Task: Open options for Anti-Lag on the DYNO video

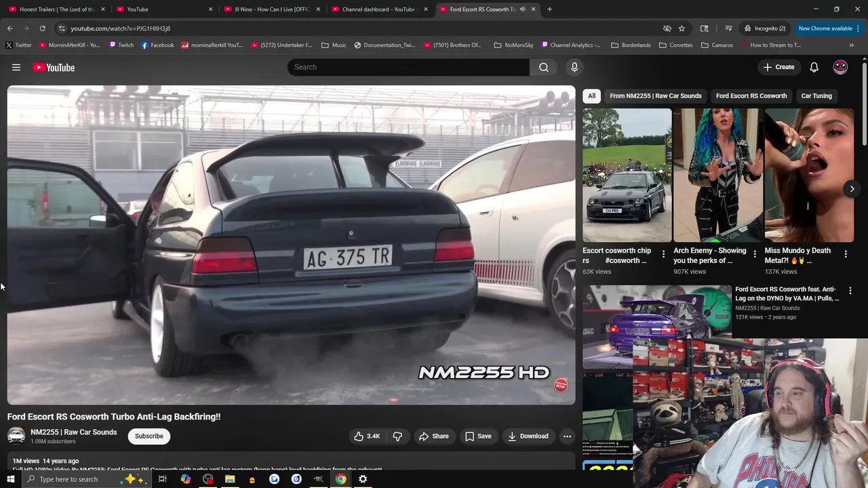Action: click(850, 290)
